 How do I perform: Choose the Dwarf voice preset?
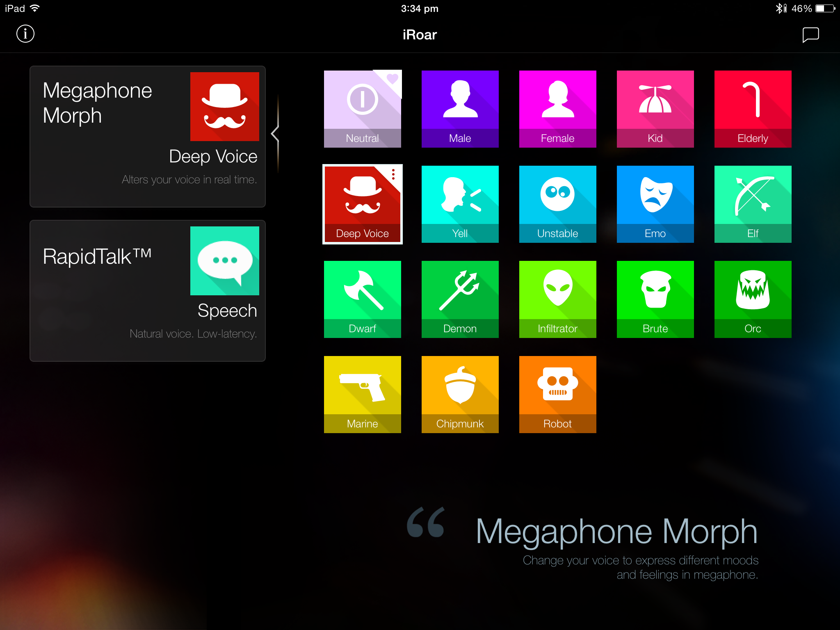(363, 299)
